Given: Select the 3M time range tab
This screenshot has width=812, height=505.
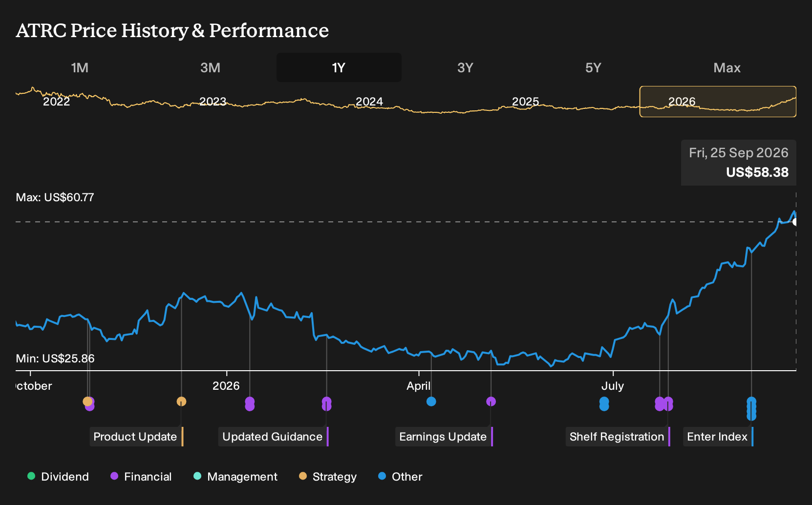Looking at the screenshot, I should point(210,67).
